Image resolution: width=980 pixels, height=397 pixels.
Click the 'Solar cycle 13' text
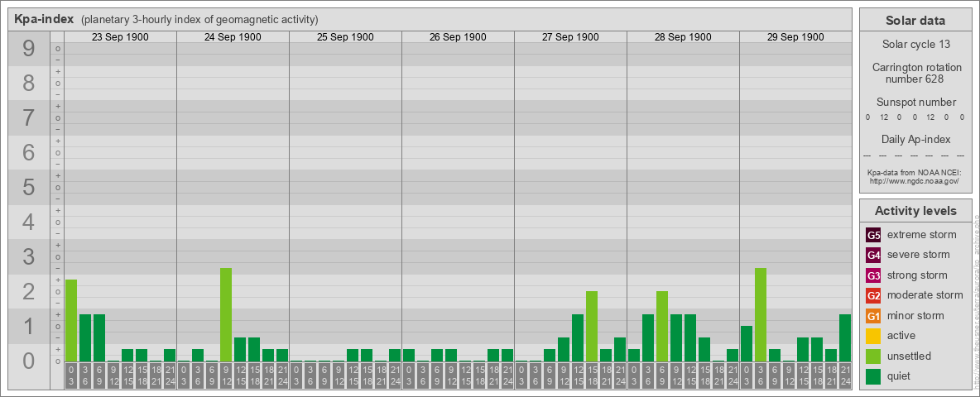click(915, 45)
